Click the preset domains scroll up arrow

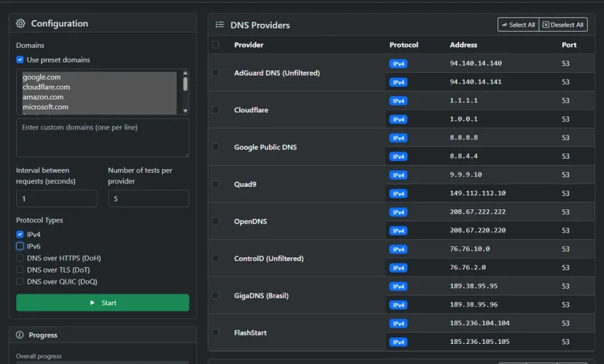click(x=185, y=73)
